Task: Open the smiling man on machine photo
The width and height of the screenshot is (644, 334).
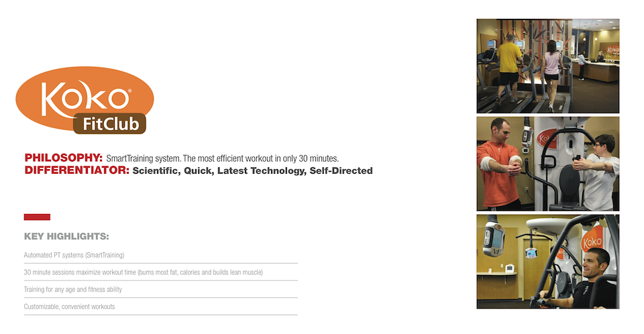Action: 548,262
